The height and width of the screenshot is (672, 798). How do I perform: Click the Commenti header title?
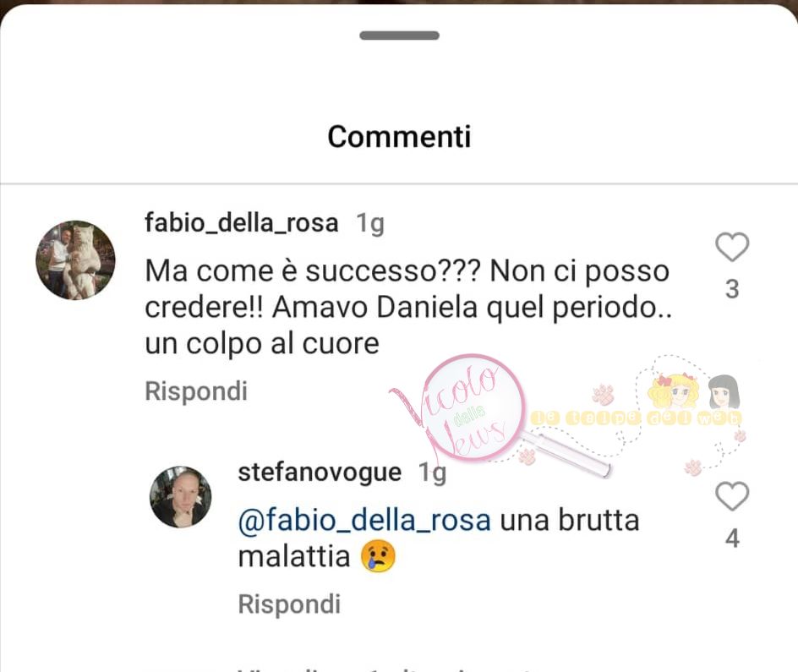tap(399, 137)
